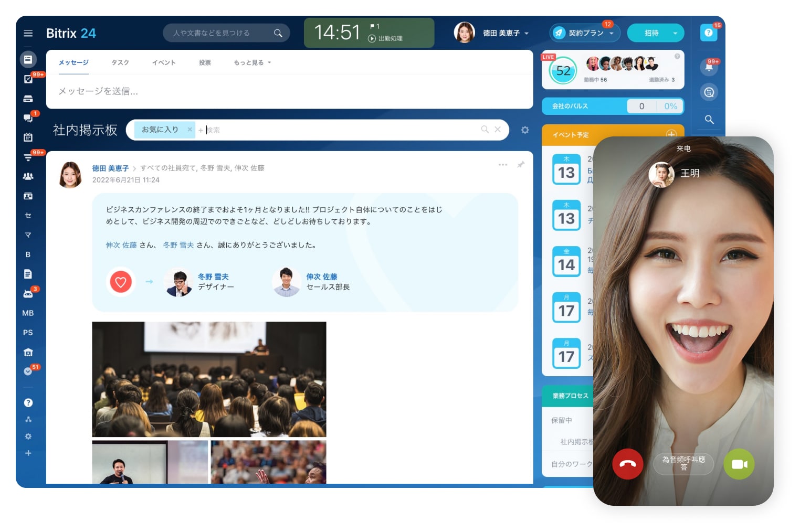The width and height of the screenshot is (800, 532).
Task: Remove the お気に入り filter chip
Action: [x=190, y=130]
